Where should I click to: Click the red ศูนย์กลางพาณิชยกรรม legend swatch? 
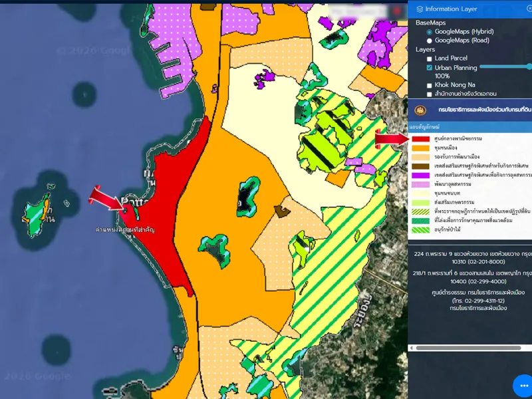click(420, 139)
